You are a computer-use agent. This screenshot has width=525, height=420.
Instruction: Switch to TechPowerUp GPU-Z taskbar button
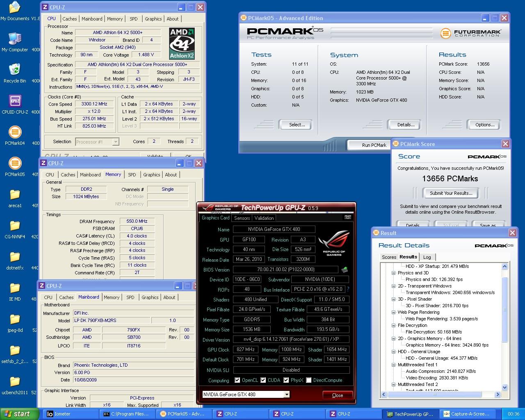[410, 414]
